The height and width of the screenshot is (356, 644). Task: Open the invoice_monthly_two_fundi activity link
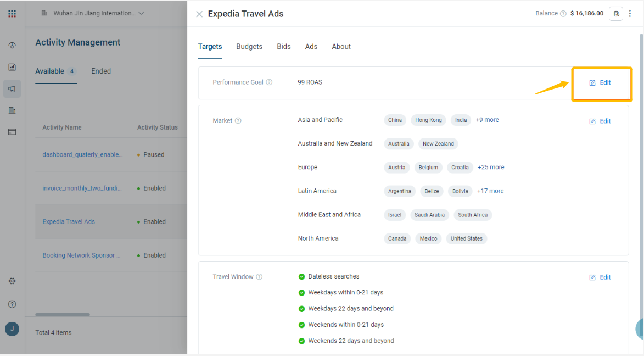(x=82, y=188)
